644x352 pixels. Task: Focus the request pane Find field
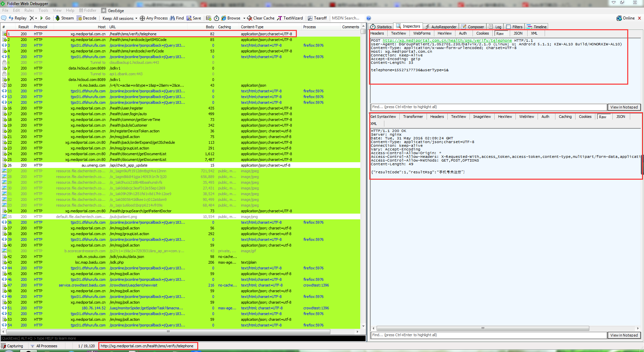[489, 107]
